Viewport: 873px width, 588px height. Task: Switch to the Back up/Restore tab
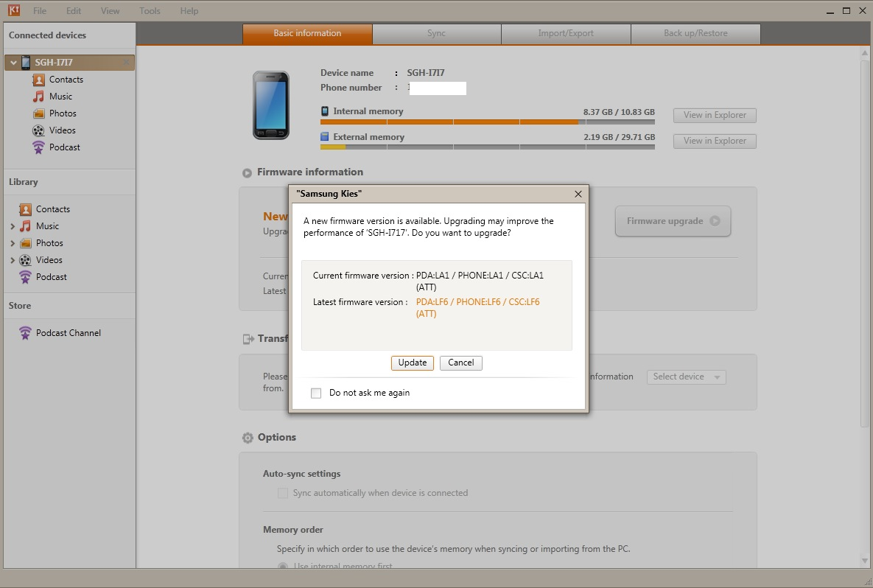coord(695,33)
